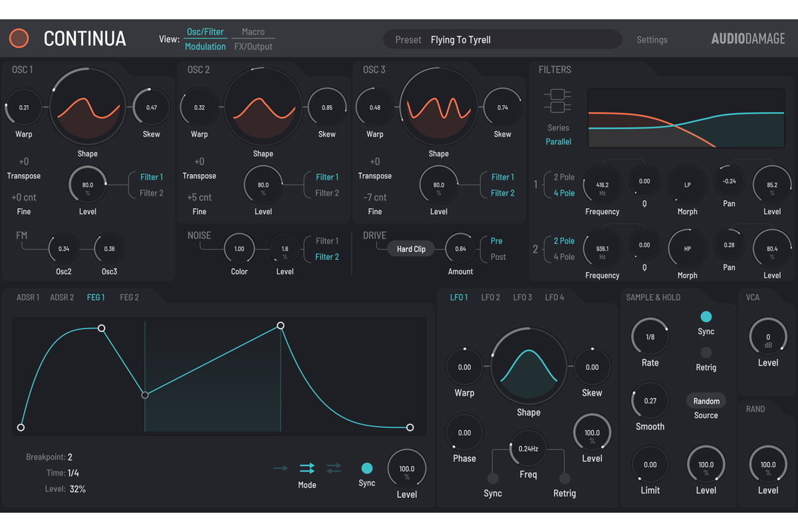Route Noise to Filter 1

(x=327, y=241)
